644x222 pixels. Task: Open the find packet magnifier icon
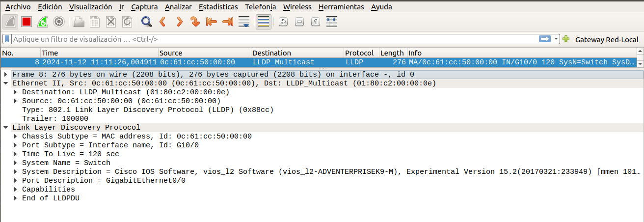[x=146, y=22]
